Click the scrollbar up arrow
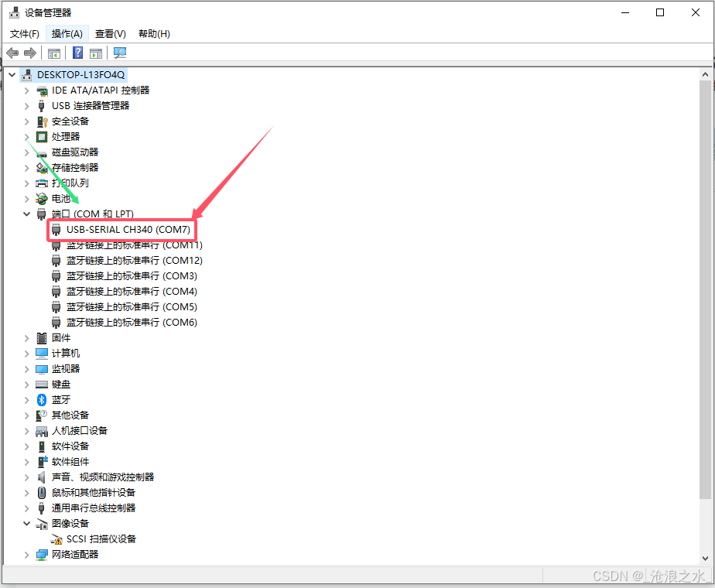This screenshot has width=715, height=588. [705, 74]
